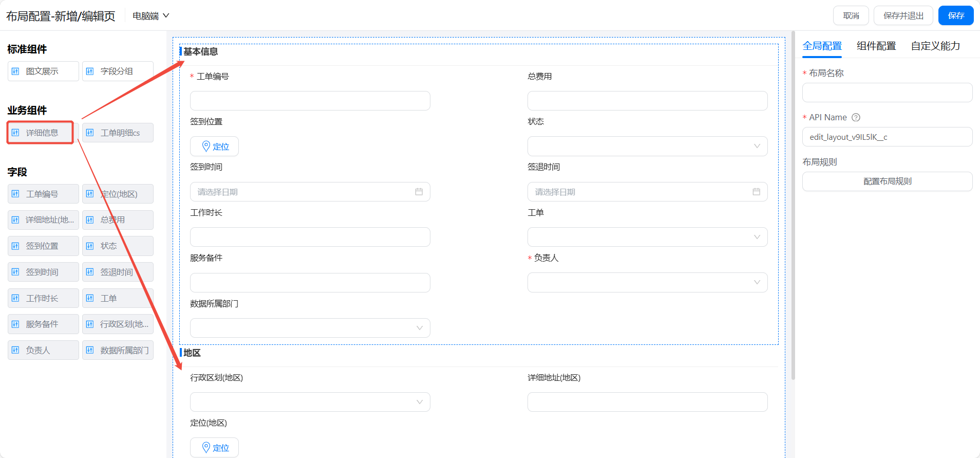
Task: Click the icon beside 签退时间 field chip
Action: click(x=90, y=272)
